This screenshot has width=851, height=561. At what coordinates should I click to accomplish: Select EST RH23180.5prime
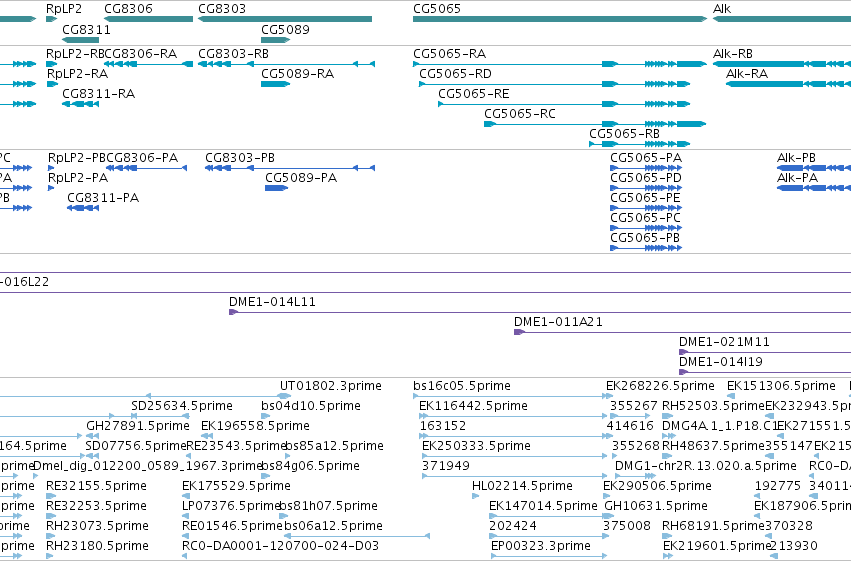pyautogui.click(x=97, y=546)
